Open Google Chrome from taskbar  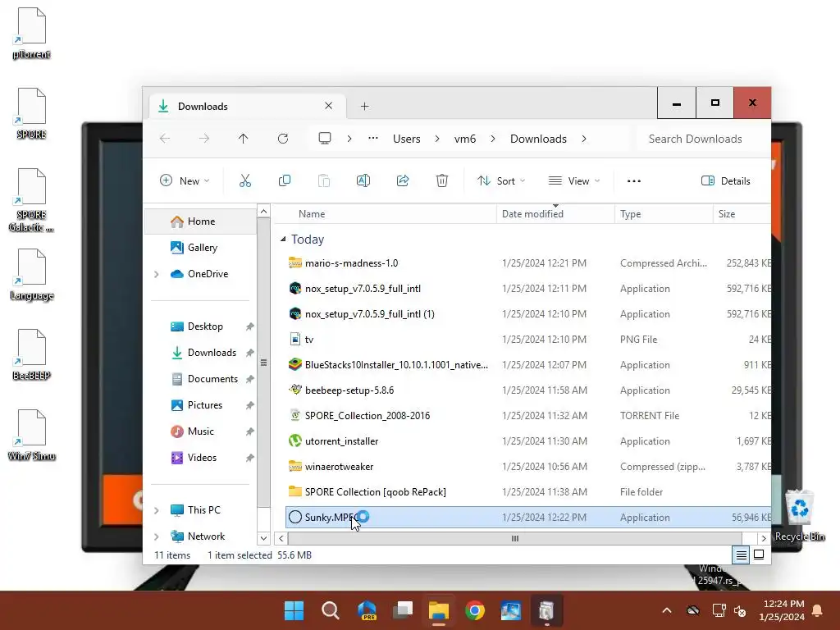475,610
